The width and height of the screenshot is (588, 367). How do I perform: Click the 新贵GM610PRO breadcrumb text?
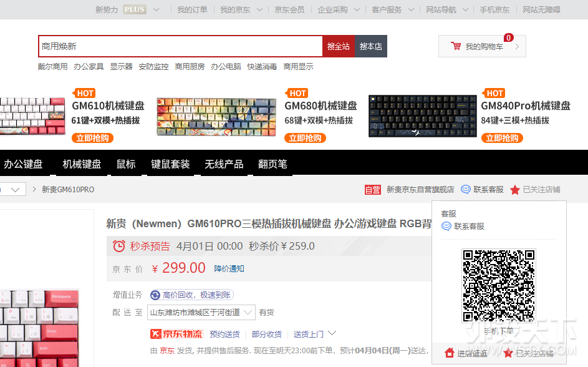point(68,190)
